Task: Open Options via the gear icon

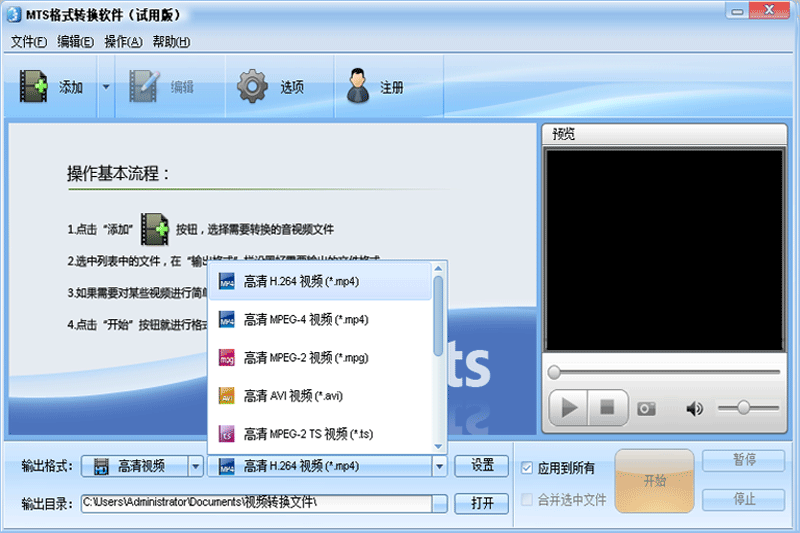Action: 252,86
